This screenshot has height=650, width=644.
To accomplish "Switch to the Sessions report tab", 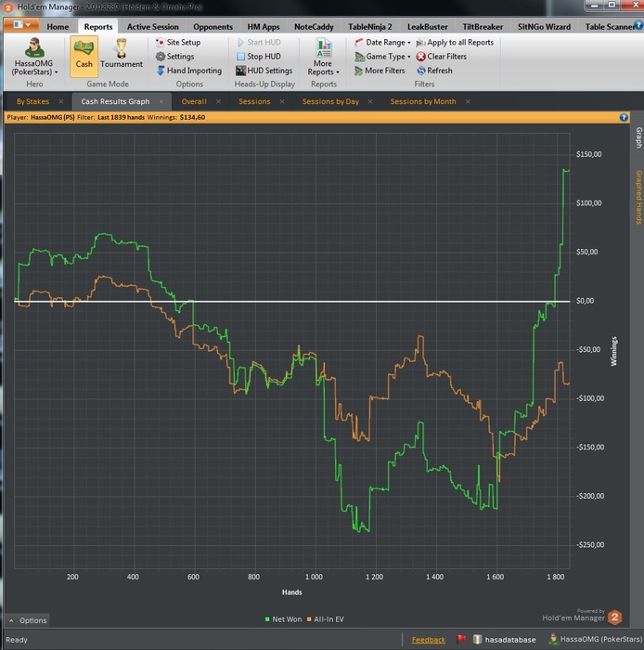I will point(254,101).
